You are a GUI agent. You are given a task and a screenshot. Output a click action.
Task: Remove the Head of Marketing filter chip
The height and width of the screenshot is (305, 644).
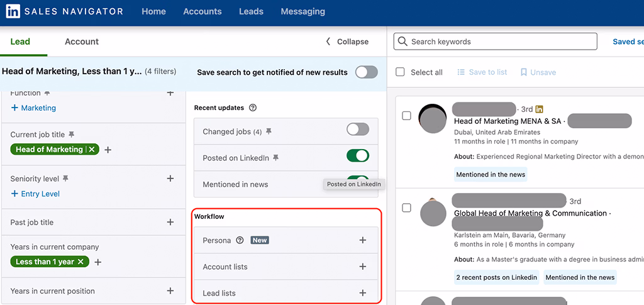pyautogui.click(x=92, y=150)
